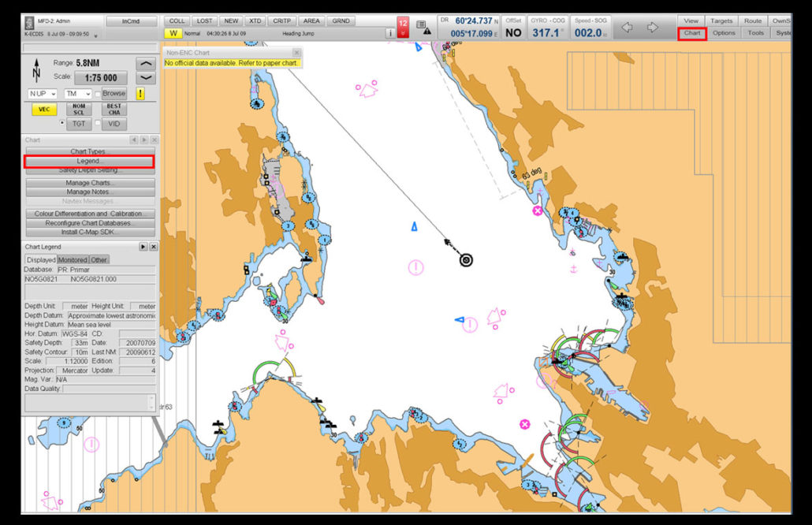Open the Options tab on the top bar

click(x=723, y=33)
